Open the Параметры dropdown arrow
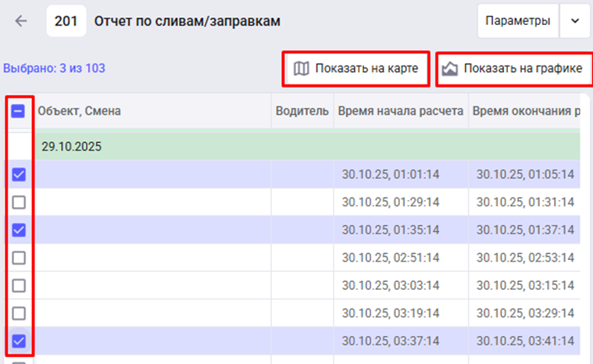Screen dimensions: 593x364 coord(575,21)
